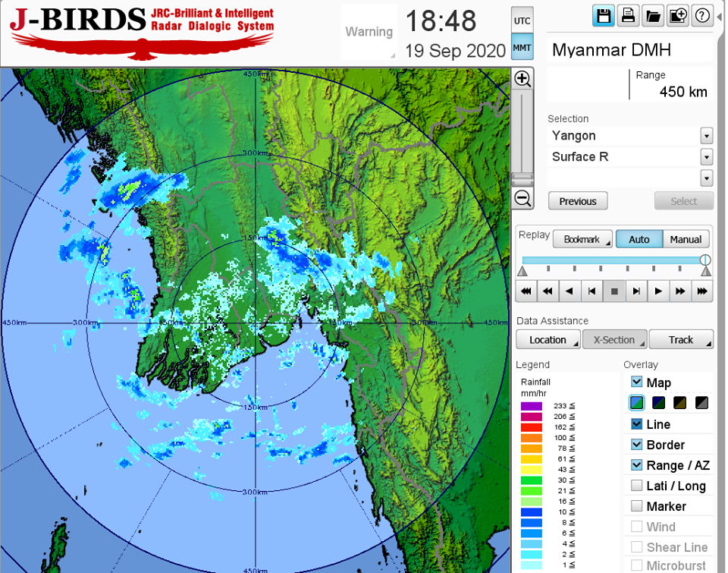Zoom out with the magnifier minus icon
The image size is (728, 573).
coord(522,199)
